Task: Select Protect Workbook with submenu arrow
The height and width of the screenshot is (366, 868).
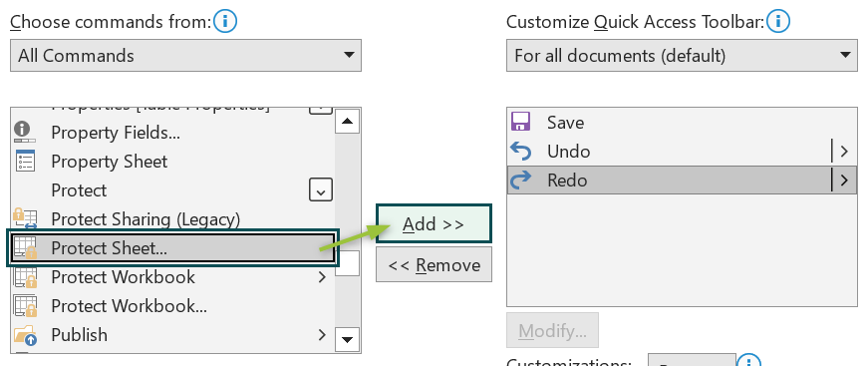Action: (x=172, y=277)
